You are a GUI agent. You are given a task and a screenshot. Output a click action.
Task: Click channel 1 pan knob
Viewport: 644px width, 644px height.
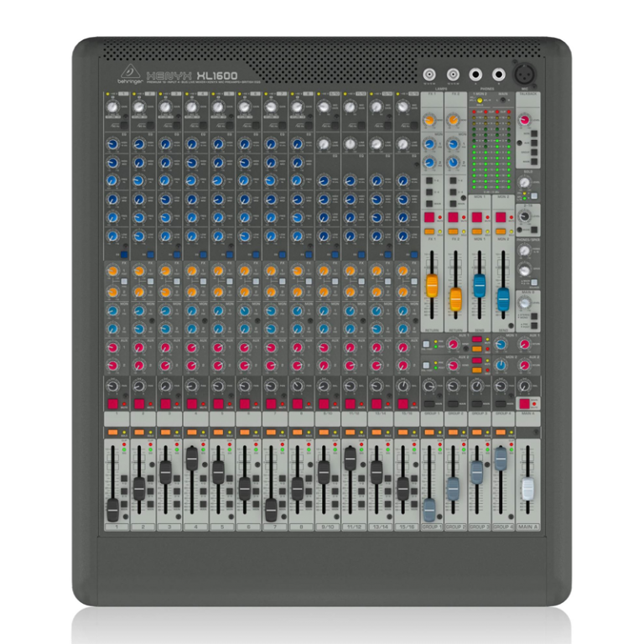(x=112, y=386)
